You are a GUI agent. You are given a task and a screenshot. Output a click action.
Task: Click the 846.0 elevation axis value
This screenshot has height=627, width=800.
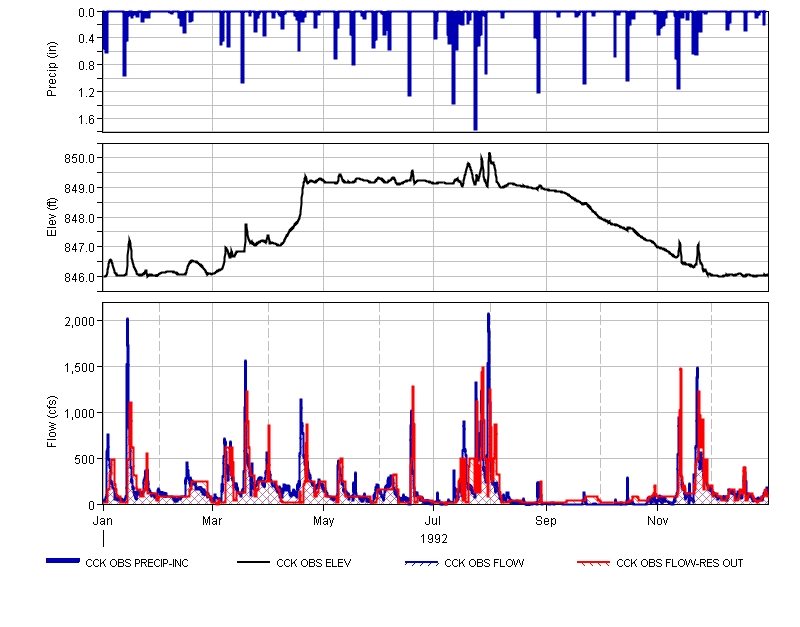[80, 278]
